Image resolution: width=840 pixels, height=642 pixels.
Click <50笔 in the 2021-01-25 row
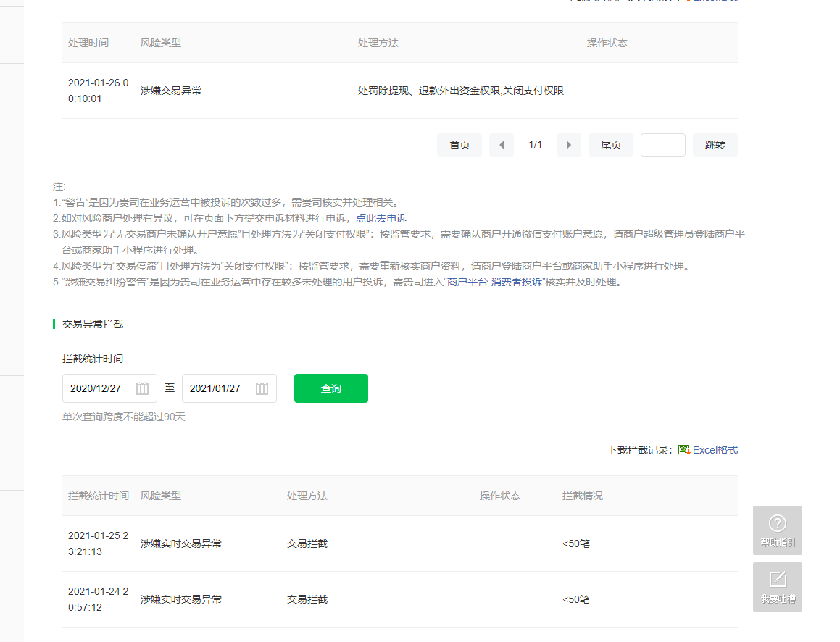[576, 543]
